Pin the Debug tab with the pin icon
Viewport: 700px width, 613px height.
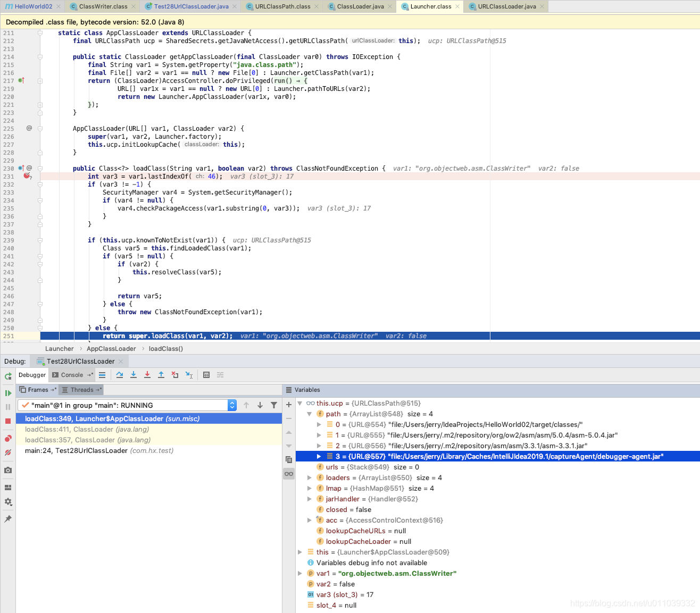click(7, 519)
